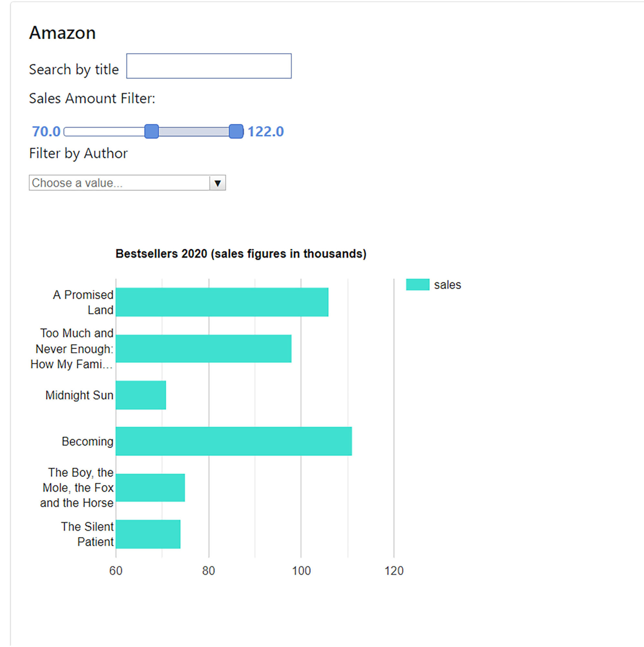Viewport: 644px width, 647px height.
Task: Click the 122.0 maximum slider value
Action: pos(266,132)
